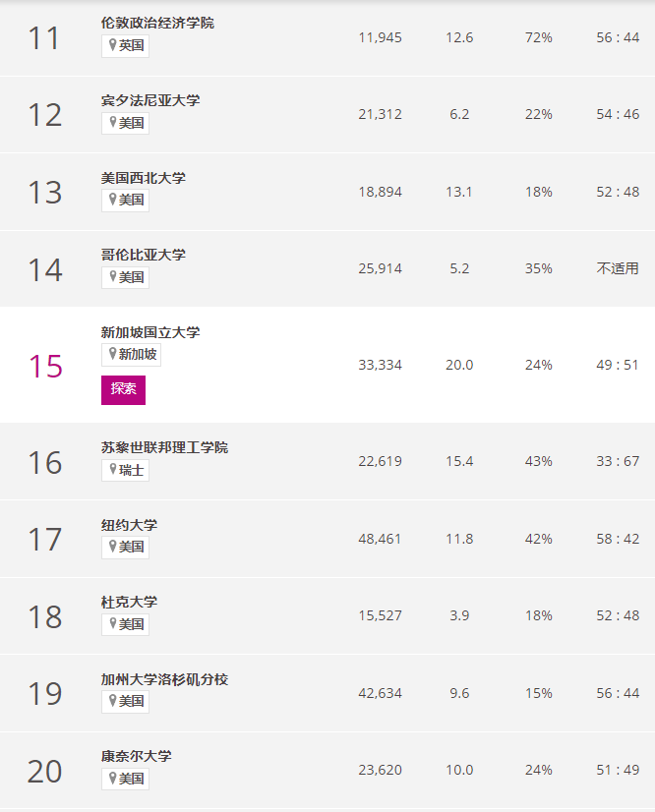Click the 探索 button for 新加坡国立大学

point(123,390)
